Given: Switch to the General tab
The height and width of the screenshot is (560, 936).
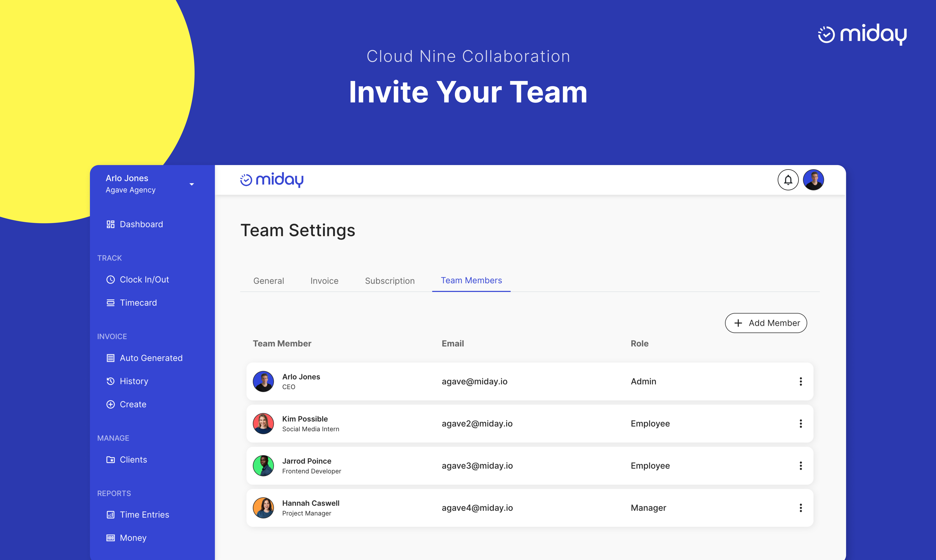Looking at the screenshot, I should 268,281.
